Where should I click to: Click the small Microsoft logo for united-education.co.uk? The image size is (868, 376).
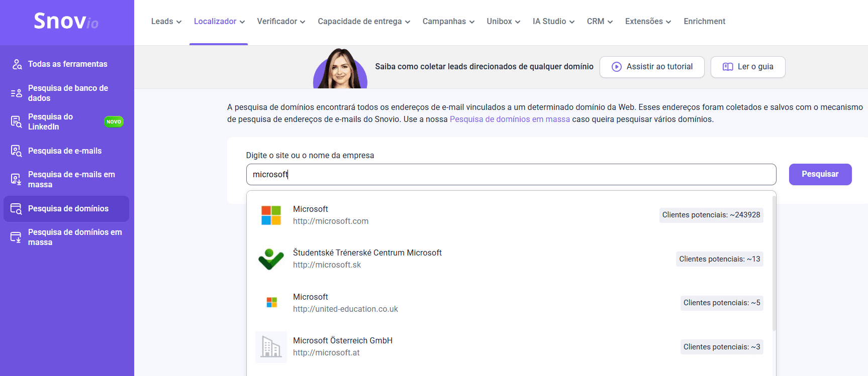pos(272,302)
